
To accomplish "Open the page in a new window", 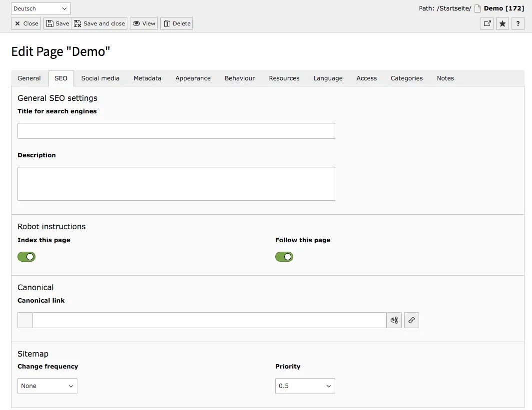I will coord(487,23).
